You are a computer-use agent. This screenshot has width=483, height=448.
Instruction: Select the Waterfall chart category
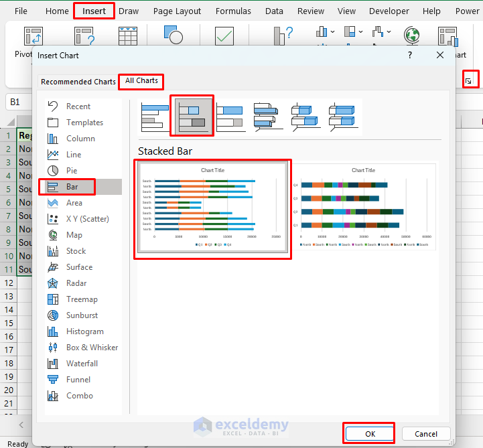83,364
